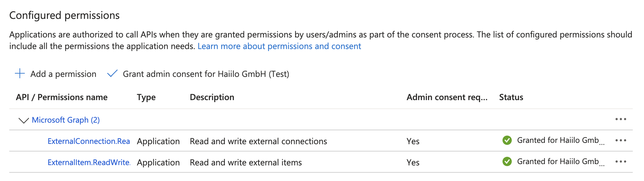This screenshot has height=181, width=644.
Task: Sort by API / Permissions name column header
Action: pyautogui.click(x=61, y=97)
